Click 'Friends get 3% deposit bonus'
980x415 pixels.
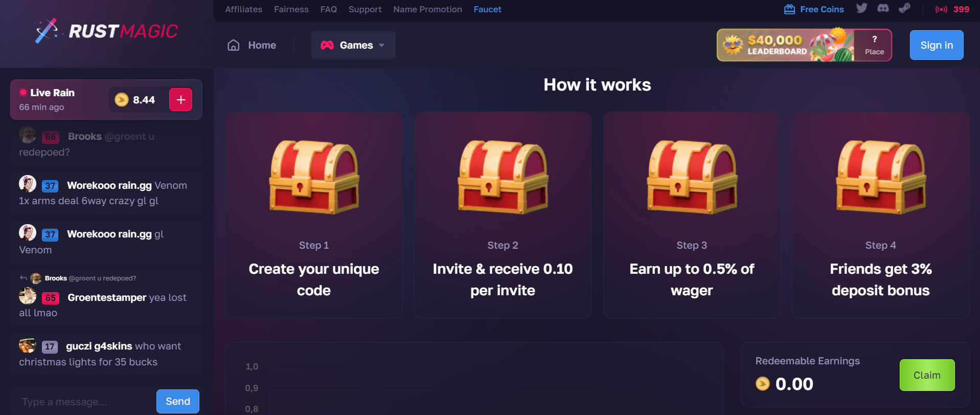point(881,279)
